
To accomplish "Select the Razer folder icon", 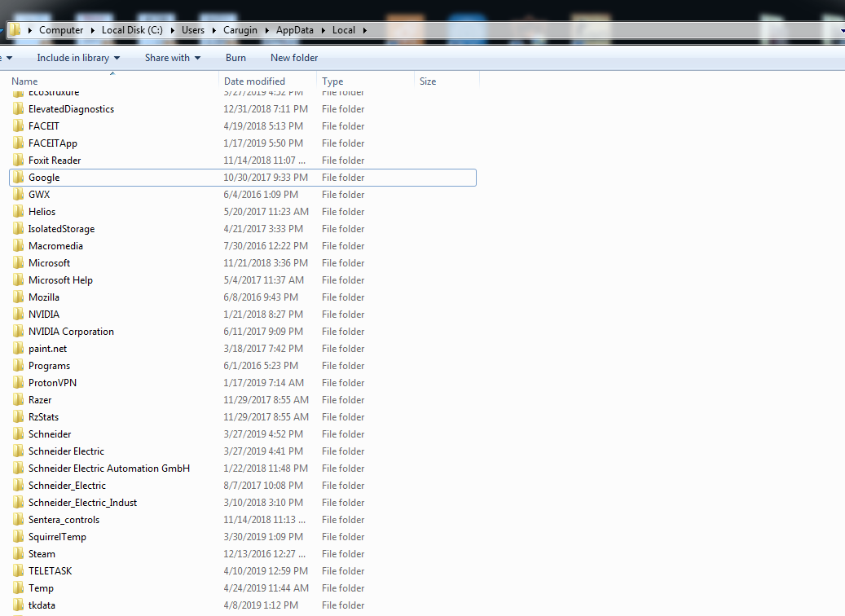I will coord(18,400).
